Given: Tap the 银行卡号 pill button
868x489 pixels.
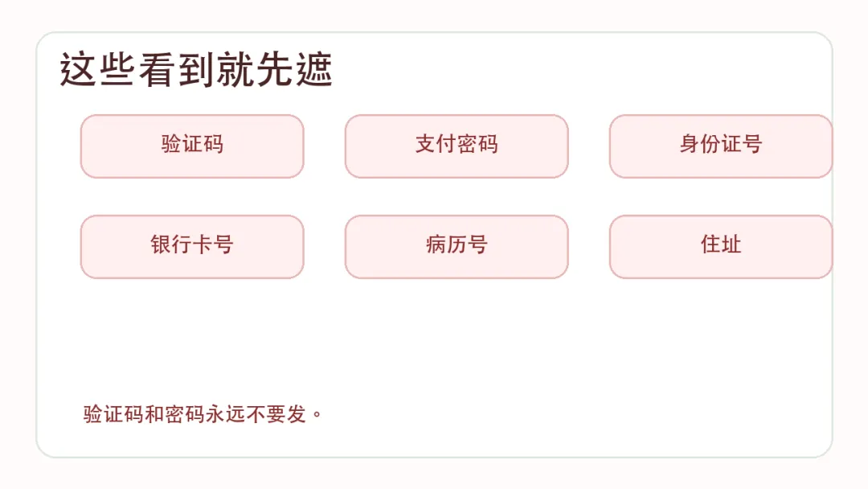Looking at the screenshot, I should click(192, 246).
